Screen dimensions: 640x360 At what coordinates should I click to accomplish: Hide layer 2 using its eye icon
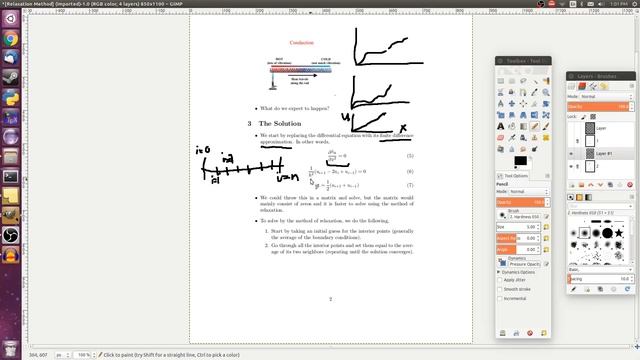(x=571, y=167)
